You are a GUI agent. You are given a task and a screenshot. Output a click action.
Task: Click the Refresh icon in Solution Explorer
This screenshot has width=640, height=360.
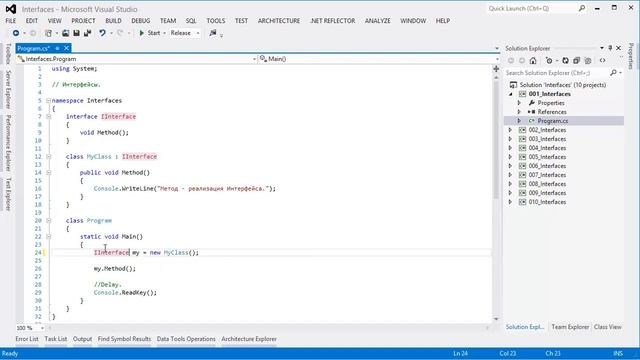[565, 60]
